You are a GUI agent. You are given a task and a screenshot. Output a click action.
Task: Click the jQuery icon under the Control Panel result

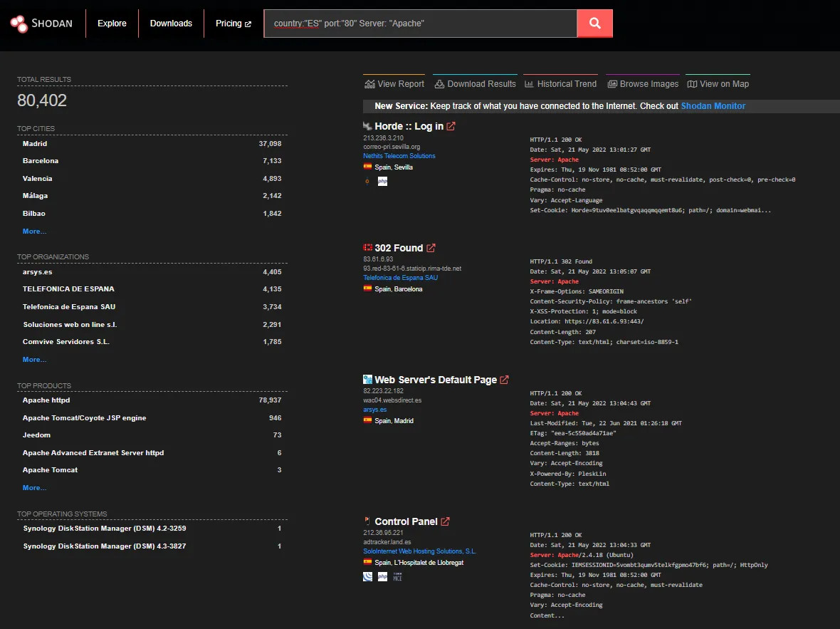click(x=367, y=576)
